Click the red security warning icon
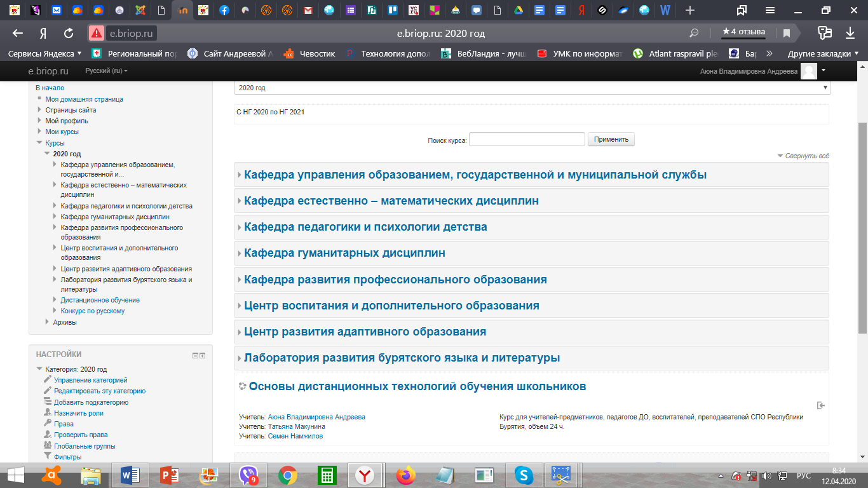Viewport: 868px width, 488px height. click(97, 33)
